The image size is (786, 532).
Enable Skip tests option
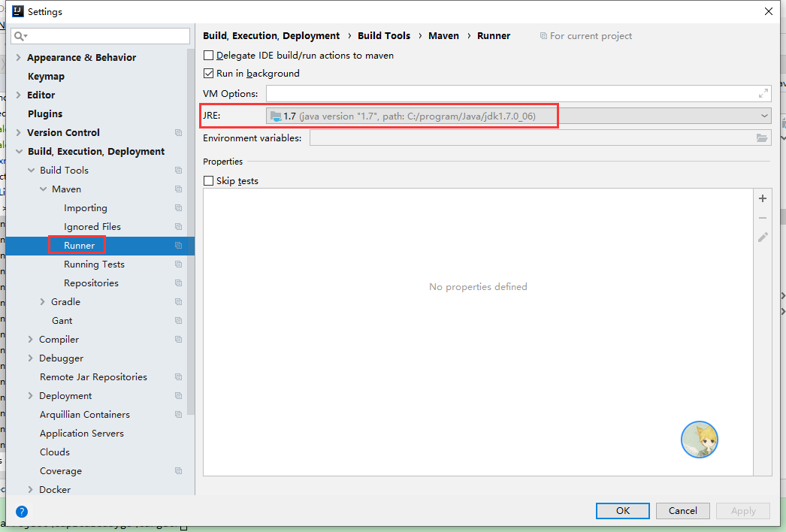pos(208,180)
